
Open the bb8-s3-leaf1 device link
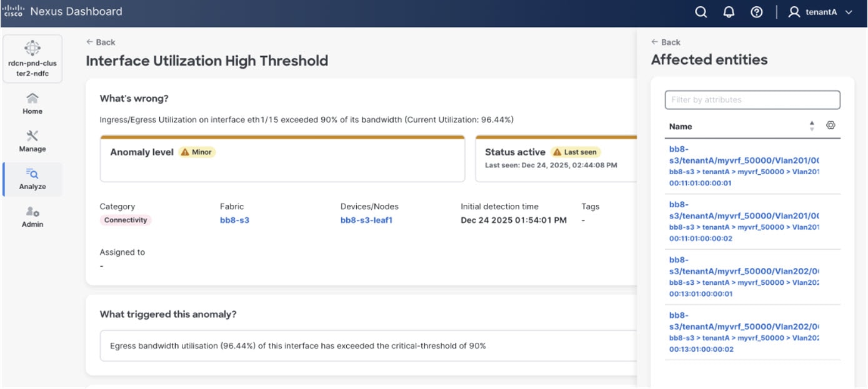pyautogui.click(x=366, y=220)
